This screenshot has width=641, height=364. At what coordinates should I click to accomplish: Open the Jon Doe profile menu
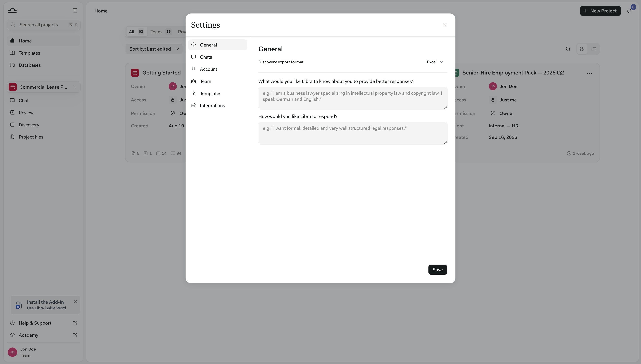(x=44, y=352)
